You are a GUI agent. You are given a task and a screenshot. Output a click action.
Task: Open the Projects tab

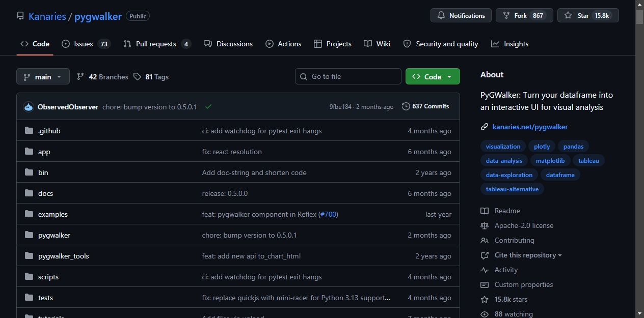pyautogui.click(x=333, y=44)
